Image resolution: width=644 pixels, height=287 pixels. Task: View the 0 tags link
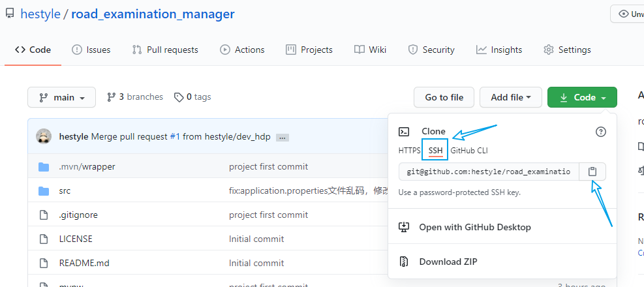pyautogui.click(x=192, y=97)
